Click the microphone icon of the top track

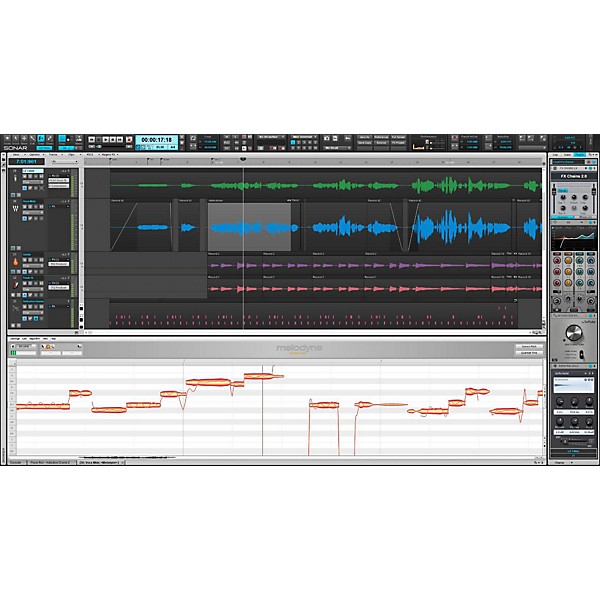[15, 178]
